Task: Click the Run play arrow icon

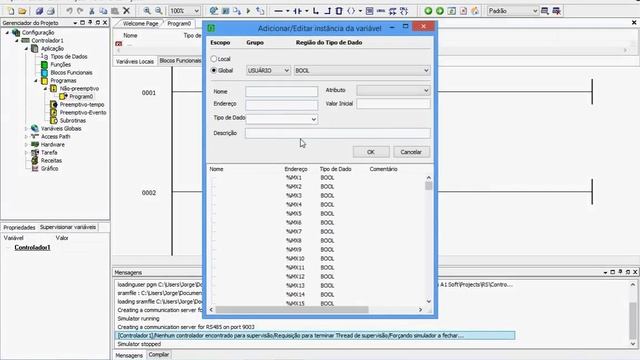Action: point(248,11)
